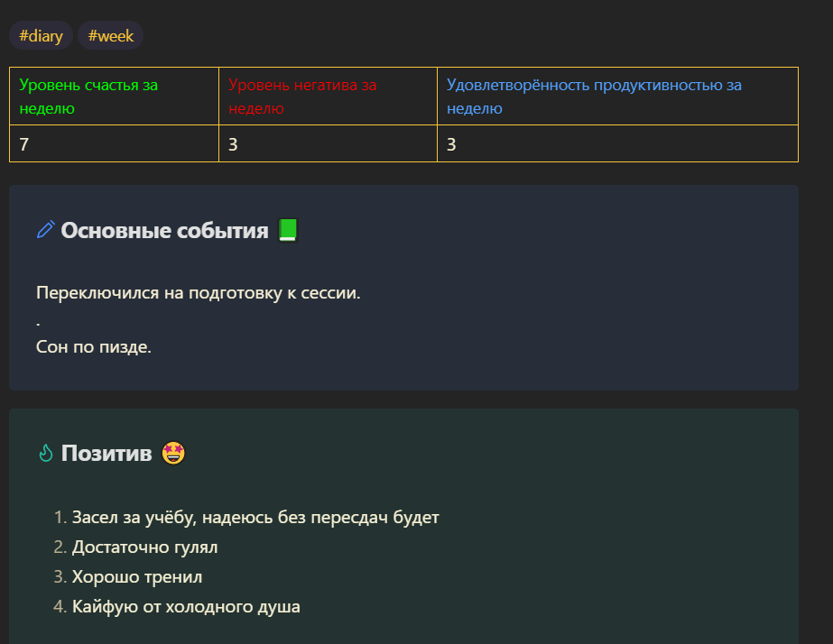The height and width of the screenshot is (644, 833).
Task: Click list item Достаточно гулял
Action: (x=145, y=547)
